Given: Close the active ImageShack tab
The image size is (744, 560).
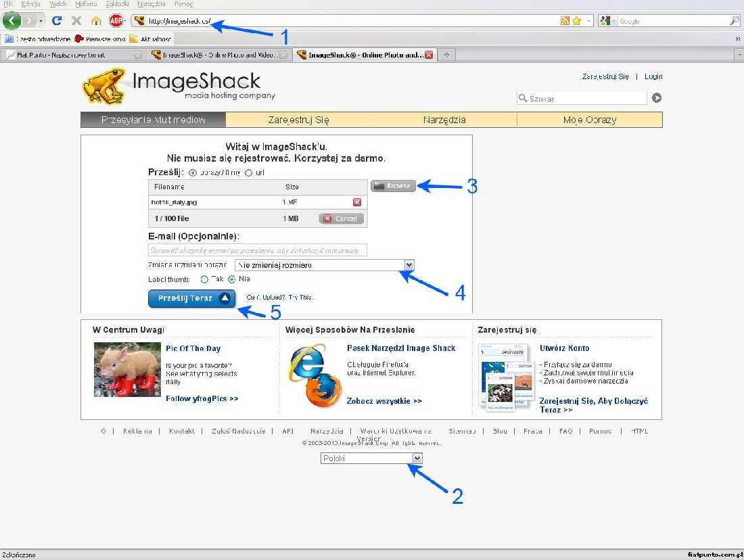Looking at the screenshot, I should tap(428, 55).
